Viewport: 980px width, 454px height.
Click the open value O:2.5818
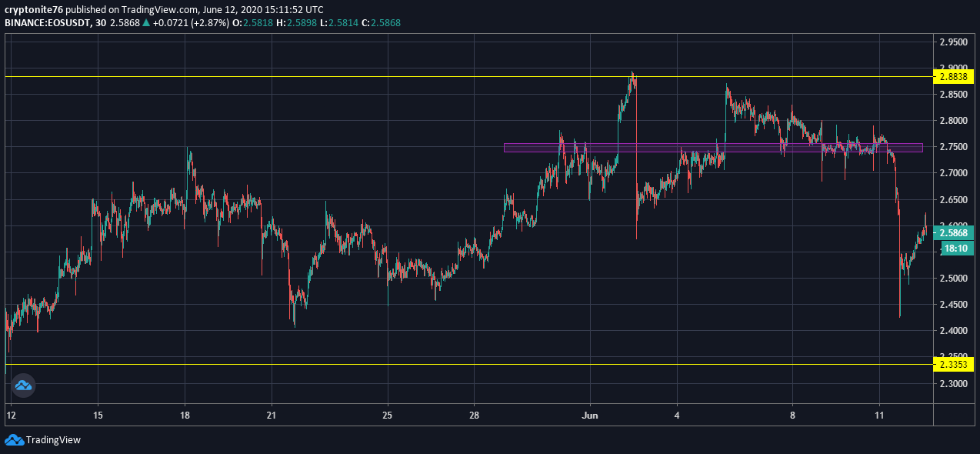(251, 23)
